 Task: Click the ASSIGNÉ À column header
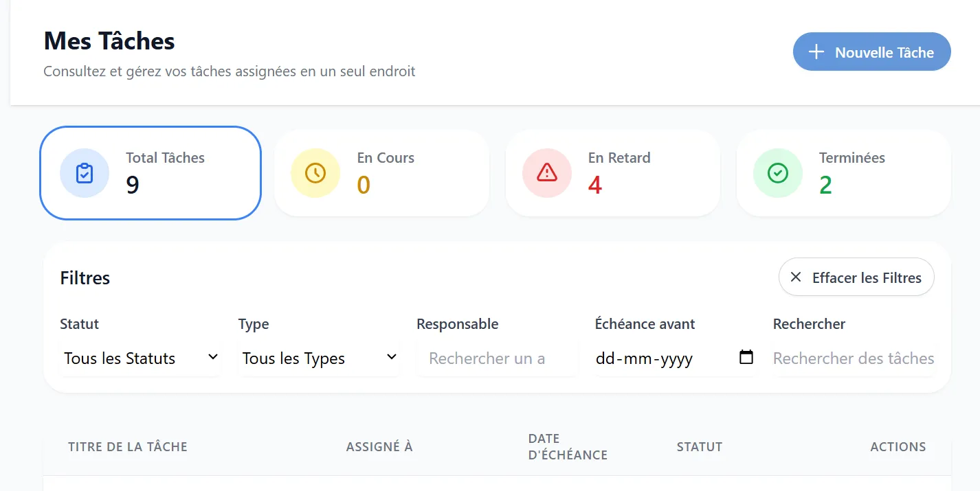click(x=379, y=447)
